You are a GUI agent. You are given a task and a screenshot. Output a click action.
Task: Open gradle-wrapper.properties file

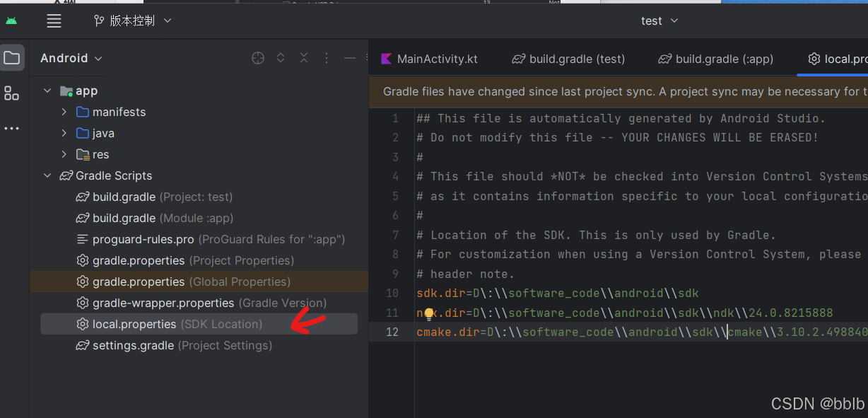click(x=201, y=303)
